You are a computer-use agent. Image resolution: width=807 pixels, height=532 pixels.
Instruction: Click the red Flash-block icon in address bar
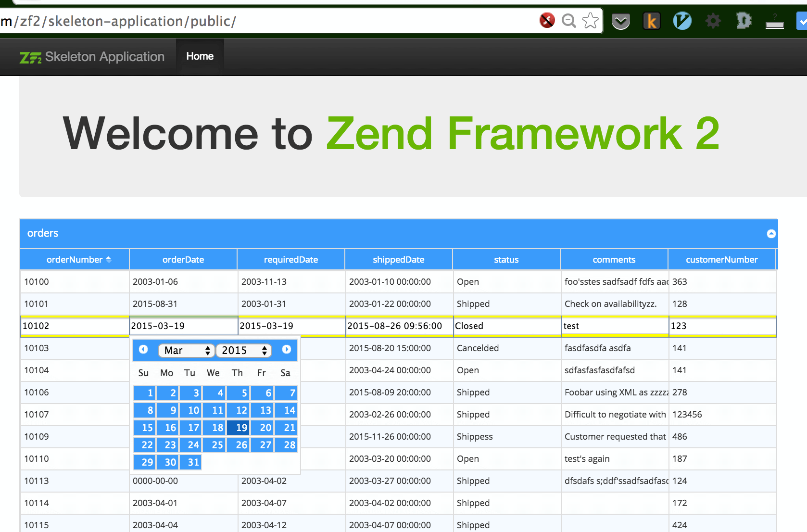pos(546,21)
